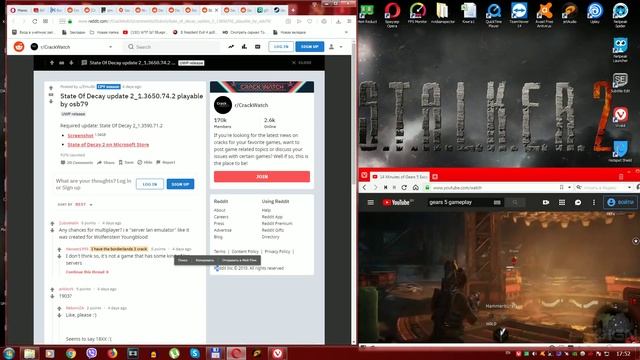Close the active Reddit tab in Opera
Viewport: 640px width, 360px height.
(216, 10)
